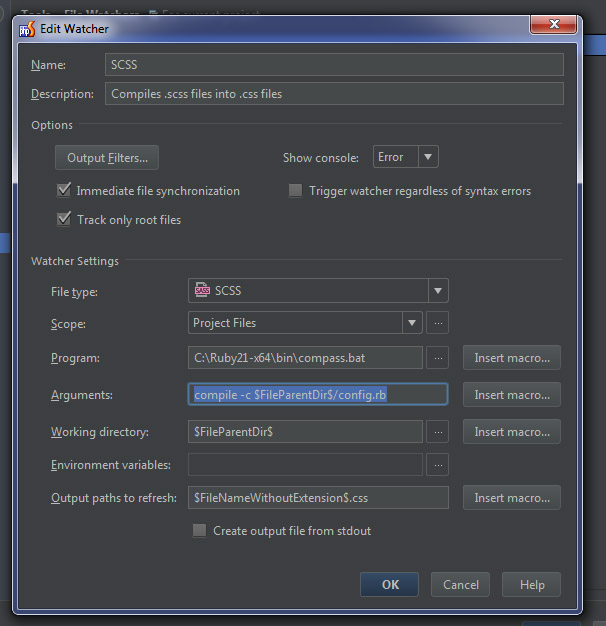Screen dimensions: 606x626
Task: Click into the Description field
Action: (334, 93)
